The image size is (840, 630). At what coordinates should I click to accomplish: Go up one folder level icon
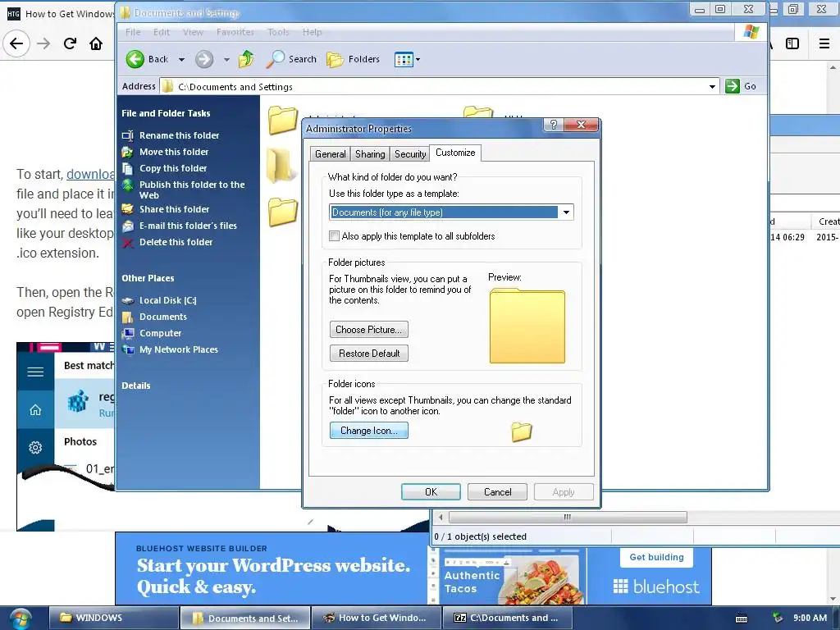tap(246, 59)
